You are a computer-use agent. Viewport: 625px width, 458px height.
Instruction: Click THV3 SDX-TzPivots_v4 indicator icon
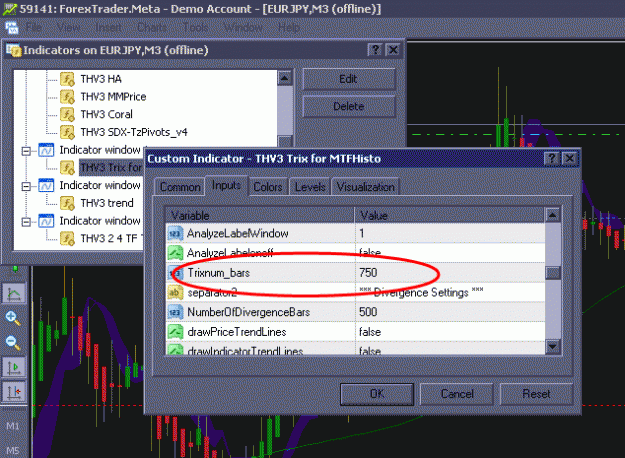pyautogui.click(x=67, y=132)
